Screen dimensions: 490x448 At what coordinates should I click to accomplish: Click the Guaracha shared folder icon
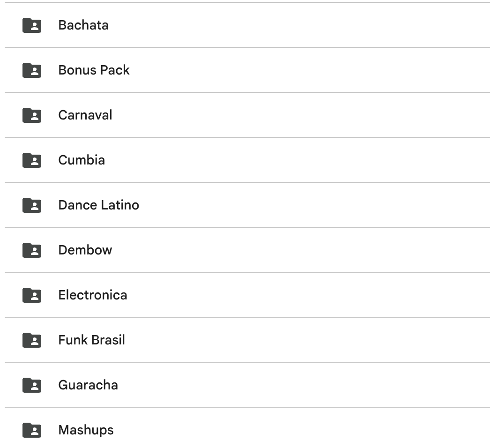[x=32, y=385]
